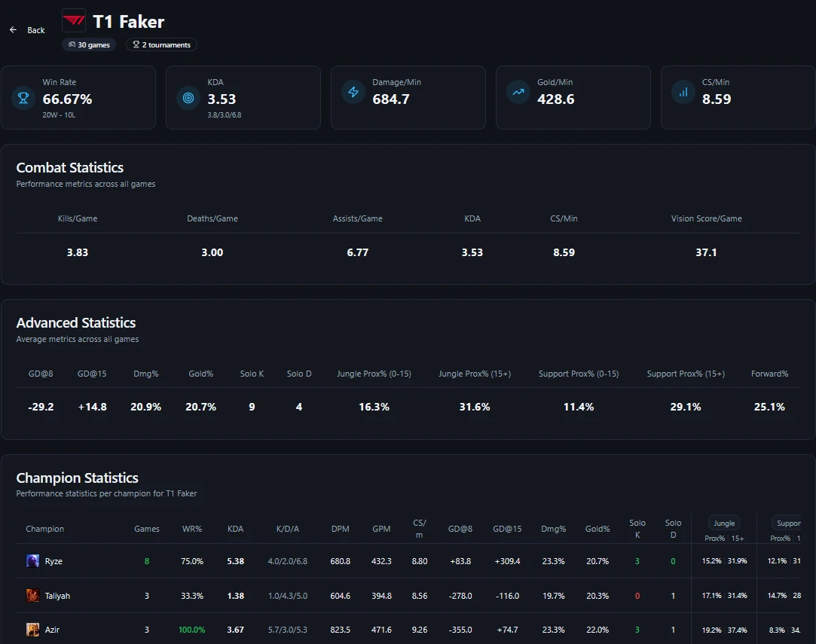The image size is (816, 644).
Task: Click the Support Prox% (0-15) value 11.4%
Action: click(579, 407)
